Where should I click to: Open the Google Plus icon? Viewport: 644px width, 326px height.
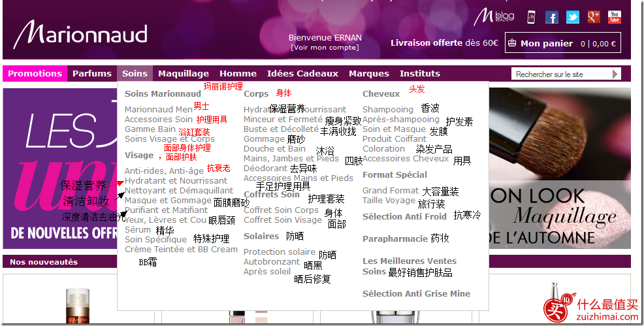click(594, 17)
